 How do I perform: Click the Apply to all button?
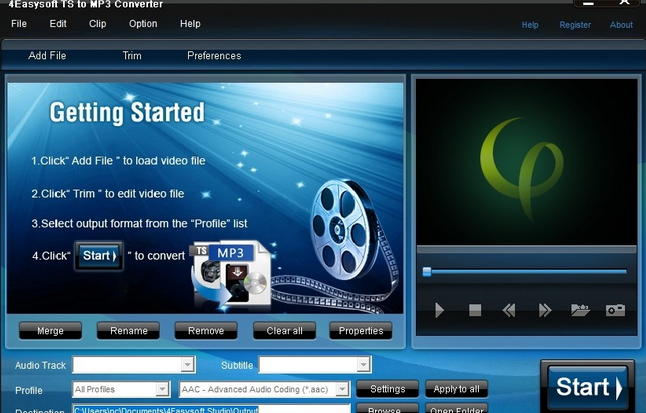(456, 389)
